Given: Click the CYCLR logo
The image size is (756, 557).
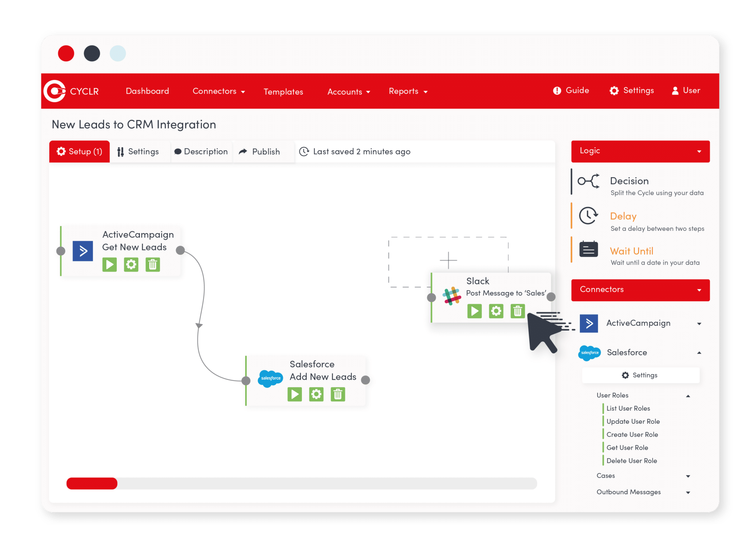Looking at the screenshot, I should pyautogui.click(x=71, y=91).
